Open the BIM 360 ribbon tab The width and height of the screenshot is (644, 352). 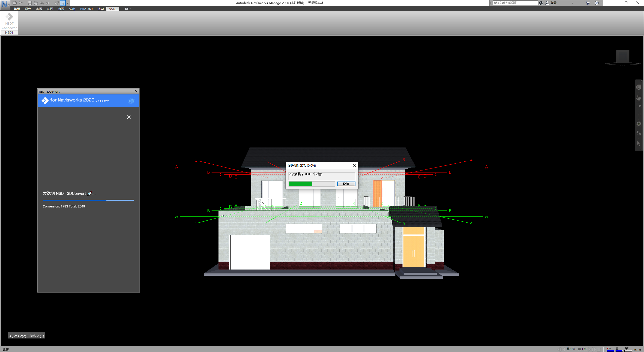[86, 9]
